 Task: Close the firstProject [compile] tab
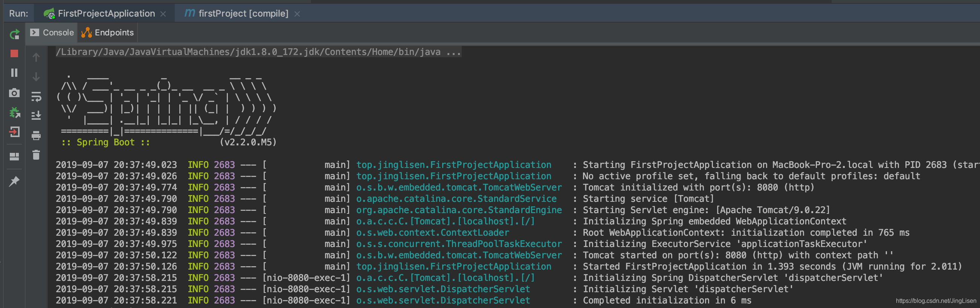click(297, 14)
